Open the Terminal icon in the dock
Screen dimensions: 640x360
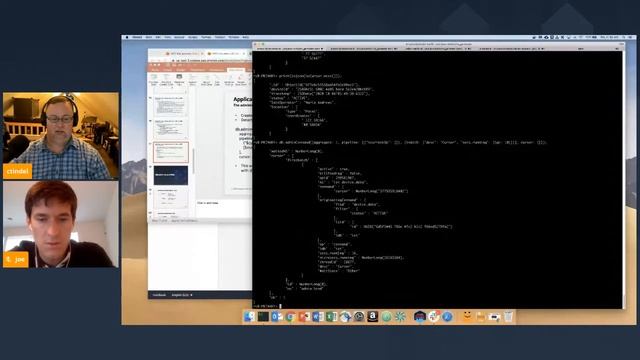click(263, 316)
